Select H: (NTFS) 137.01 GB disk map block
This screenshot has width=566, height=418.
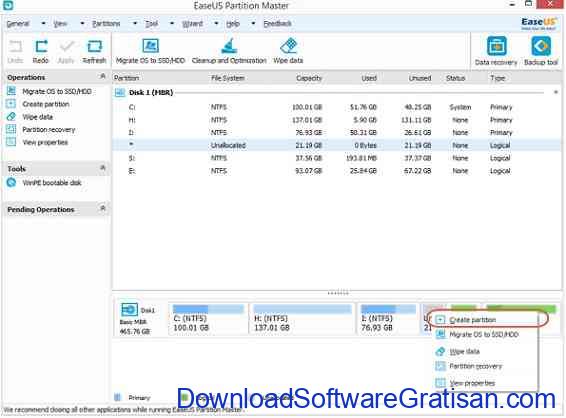[302, 319]
